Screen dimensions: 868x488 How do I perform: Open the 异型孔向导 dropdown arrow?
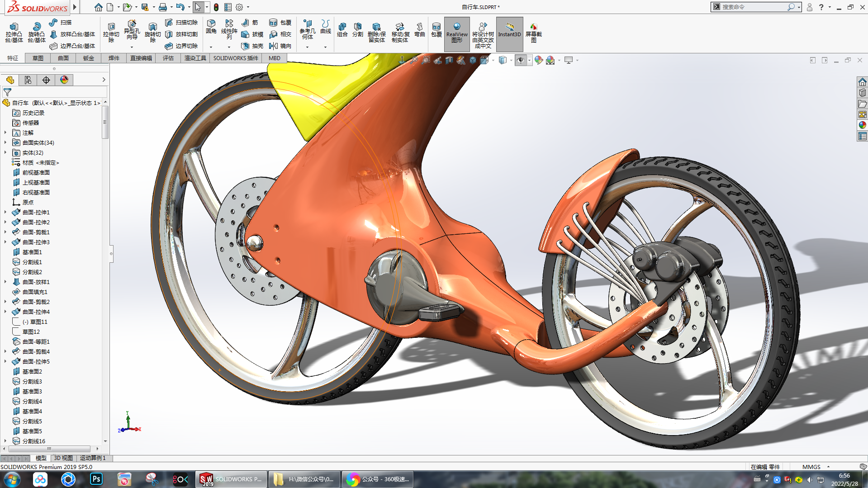[x=132, y=47]
